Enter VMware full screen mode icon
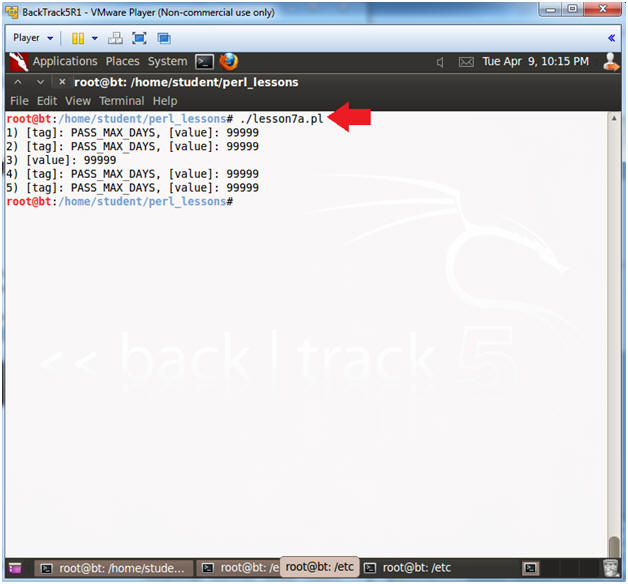 (x=139, y=38)
